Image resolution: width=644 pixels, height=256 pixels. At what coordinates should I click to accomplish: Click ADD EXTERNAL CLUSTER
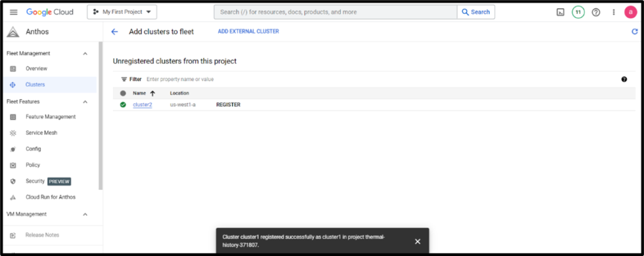coord(248,31)
